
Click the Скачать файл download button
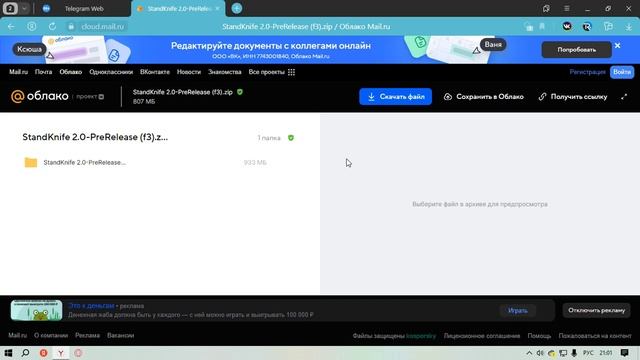coord(396,97)
